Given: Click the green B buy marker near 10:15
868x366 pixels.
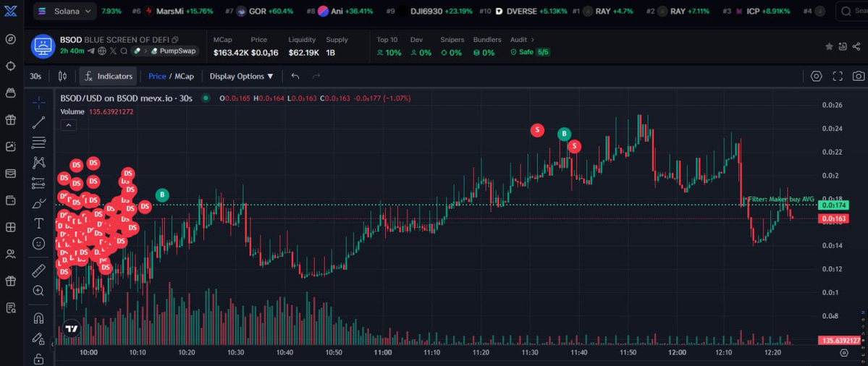Looking at the screenshot, I should 162,195.
